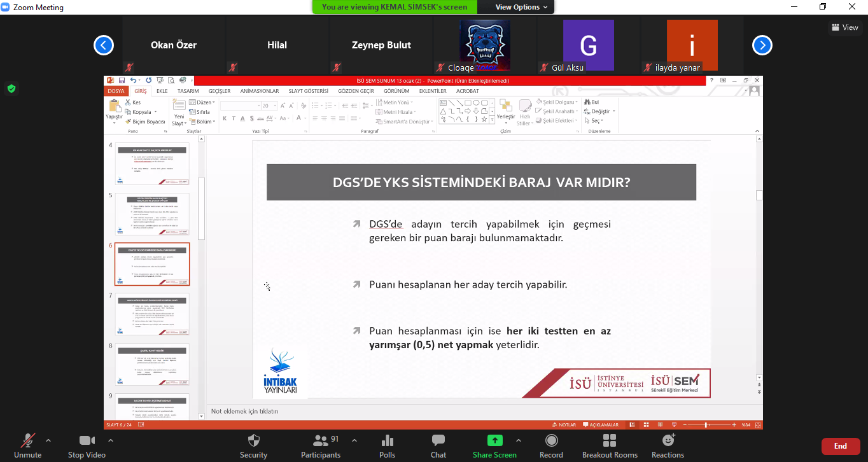Image resolution: width=868 pixels, height=462 pixels.
Task: Click the red End meeting button
Action: 840,446
